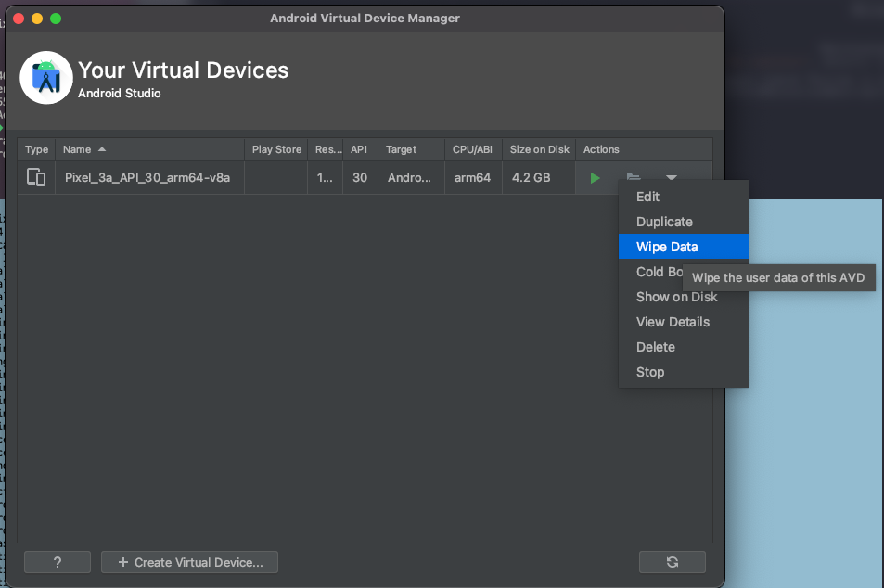Toggle the Actions dropdown arrow for Pixel_3a
This screenshot has height=588, width=884.
coord(671,177)
